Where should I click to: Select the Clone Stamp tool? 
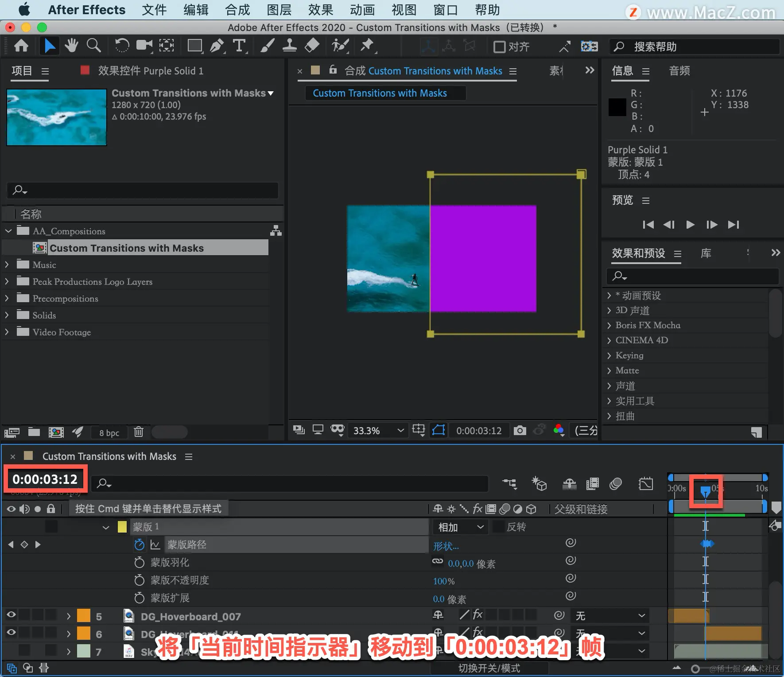pos(289,46)
